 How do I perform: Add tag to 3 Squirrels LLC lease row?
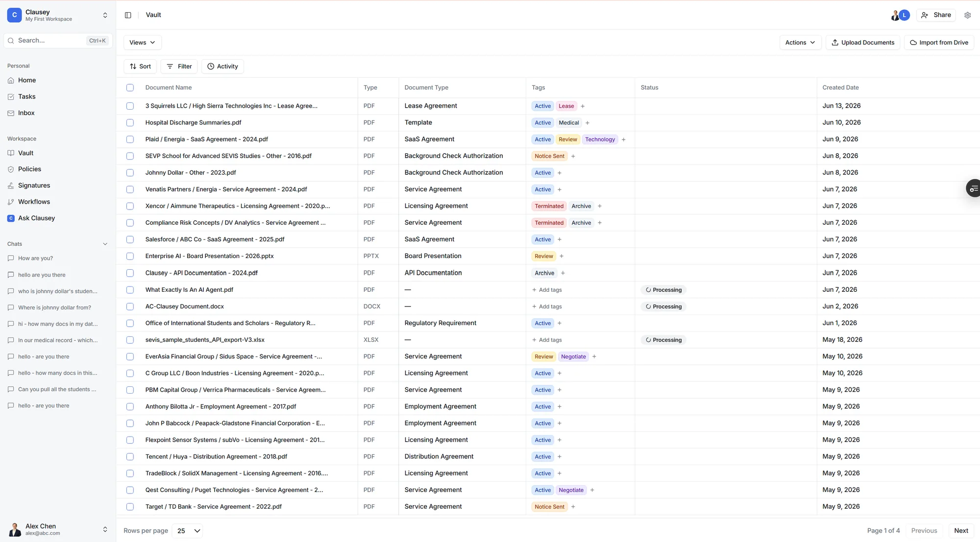[x=583, y=106]
